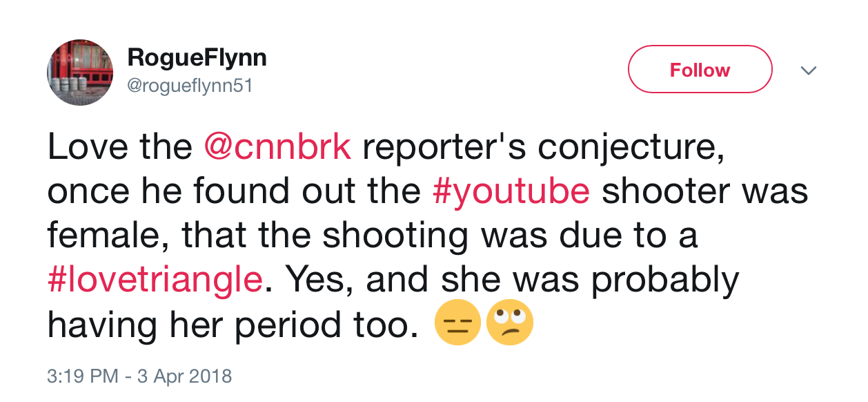
Task: Select the #youtube hashtag
Action: (x=511, y=191)
